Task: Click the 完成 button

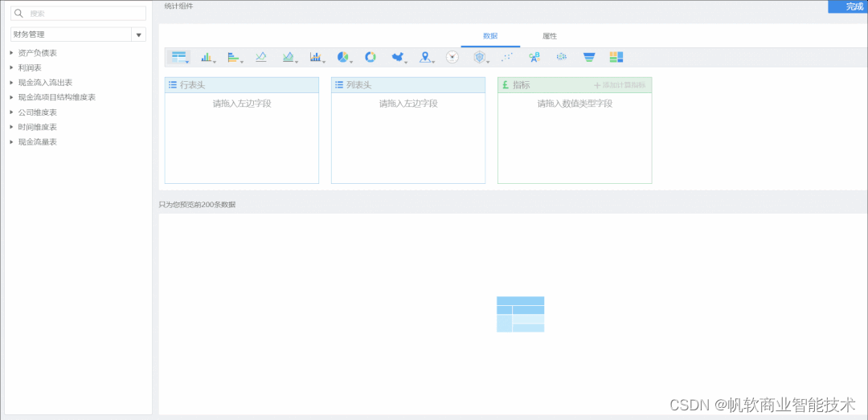Action: (x=848, y=6)
